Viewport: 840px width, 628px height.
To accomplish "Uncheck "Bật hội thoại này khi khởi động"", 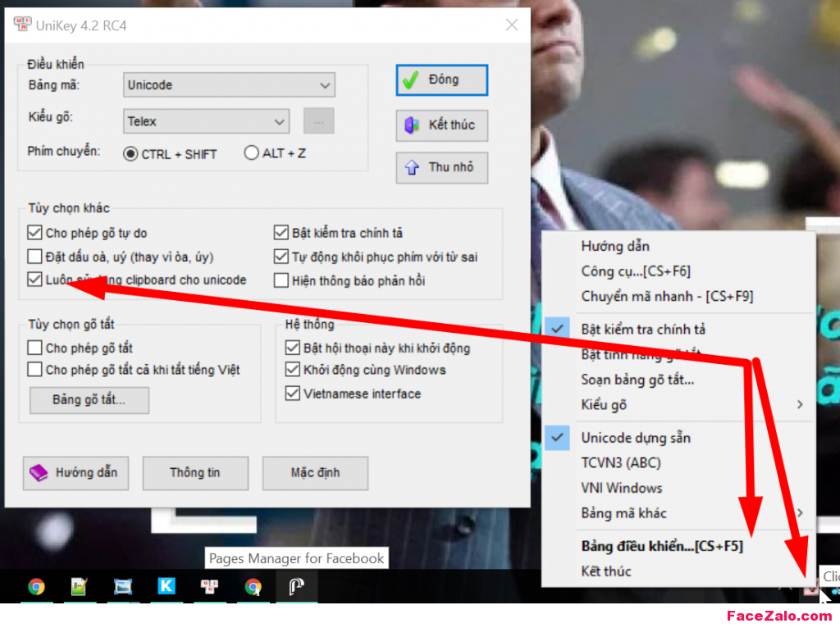I will pos(293,348).
